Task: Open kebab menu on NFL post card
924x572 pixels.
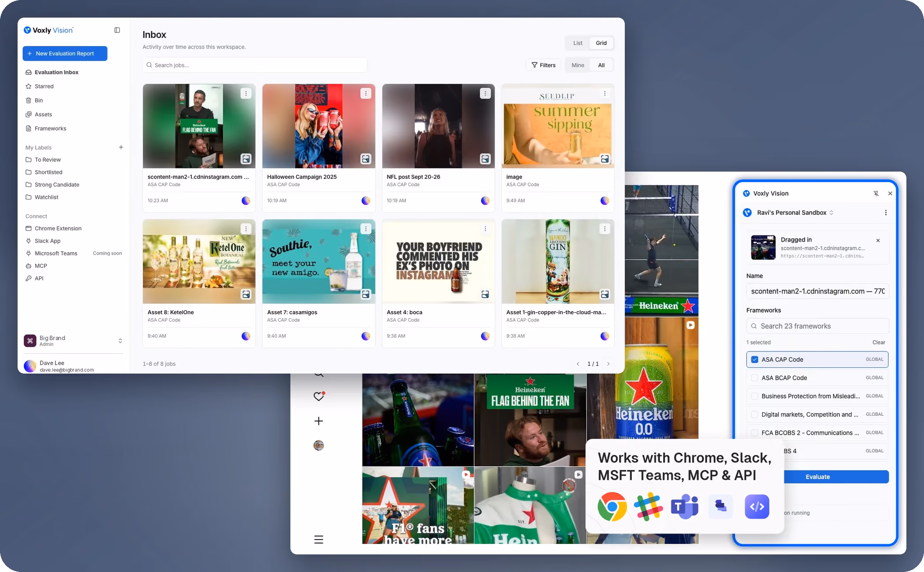Action: point(485,93)
